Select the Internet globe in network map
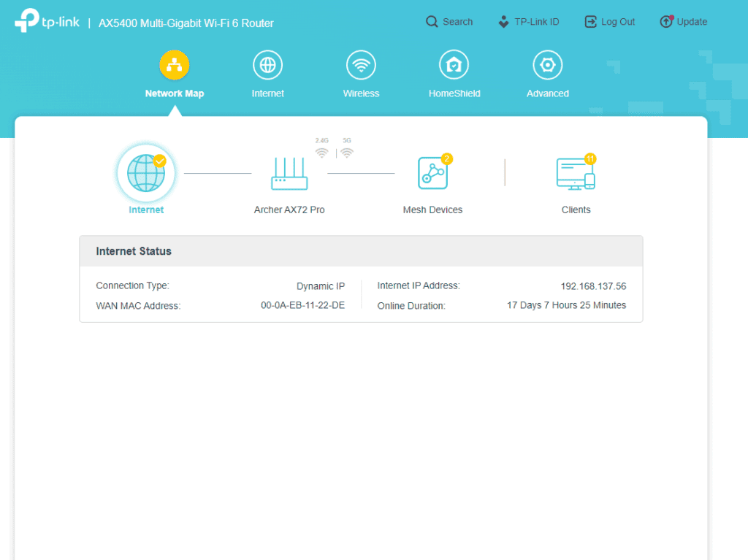This screenshot has height=560, width=748. click(x=146, y=174)
